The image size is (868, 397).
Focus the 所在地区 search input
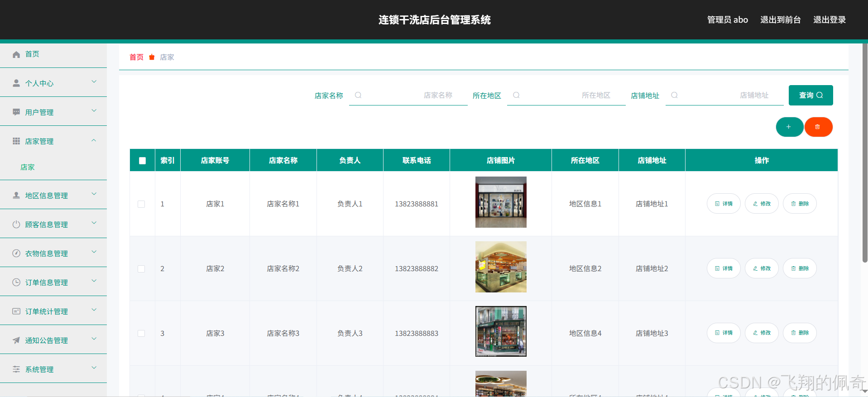coord(566,95)
